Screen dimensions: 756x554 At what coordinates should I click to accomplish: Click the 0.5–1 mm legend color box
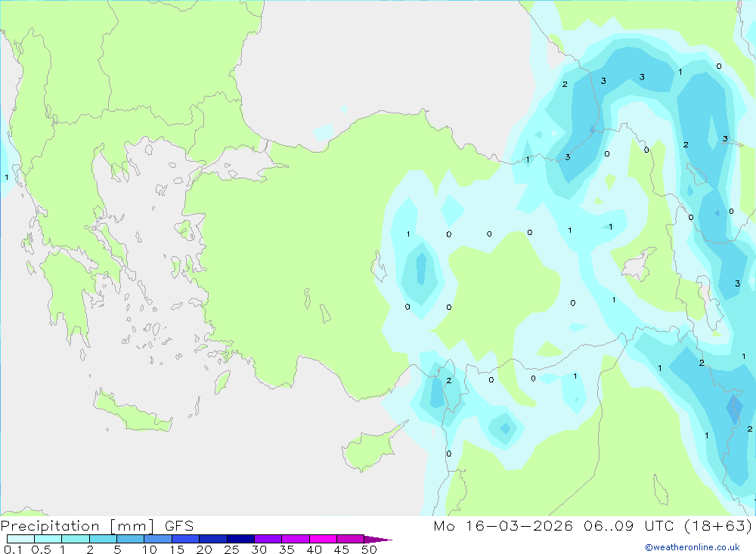[48, 539]
